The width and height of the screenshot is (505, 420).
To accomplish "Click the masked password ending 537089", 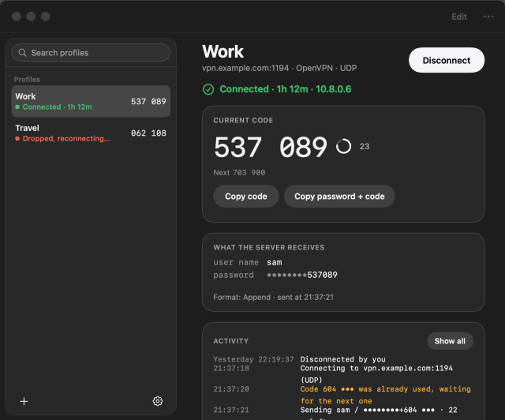I will click(302, 275).
